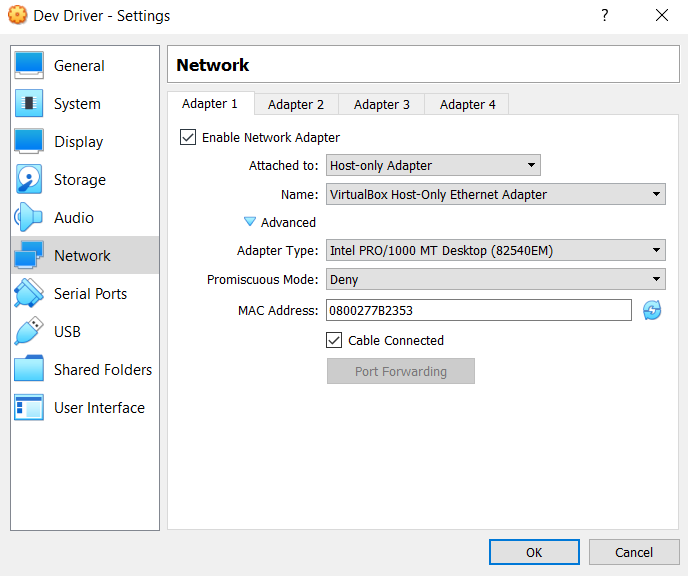This screenshot has height=576, width=688.
Task: Uncheck the Cable Connected checkbox
Action: click(334, 340)
